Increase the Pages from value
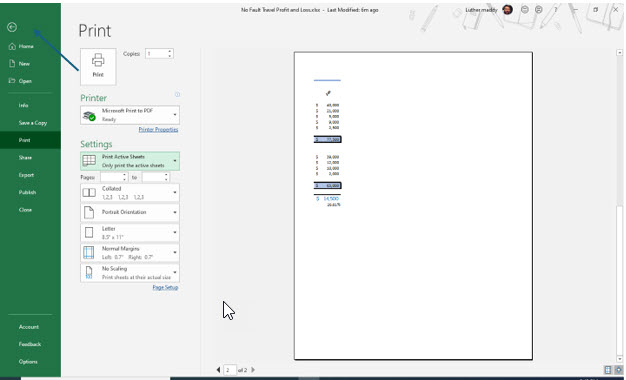Viewport: 626px width, 380px height. (125, 174)
